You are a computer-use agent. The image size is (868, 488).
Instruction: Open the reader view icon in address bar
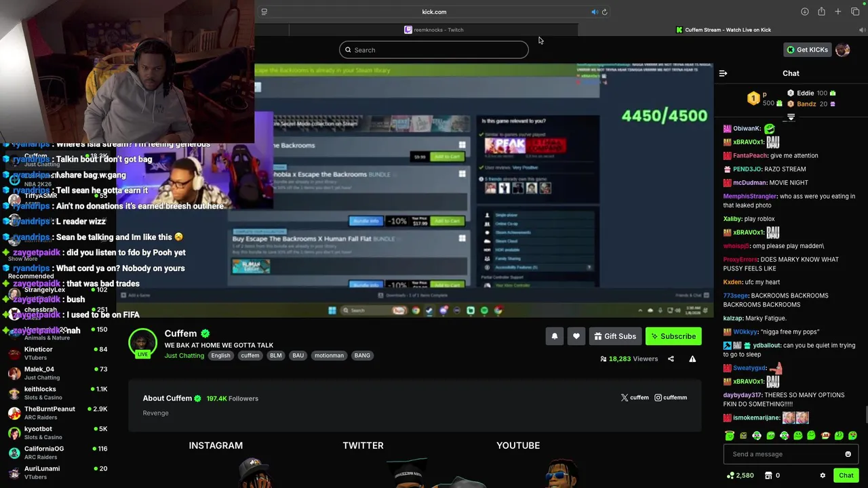point(264,12)
